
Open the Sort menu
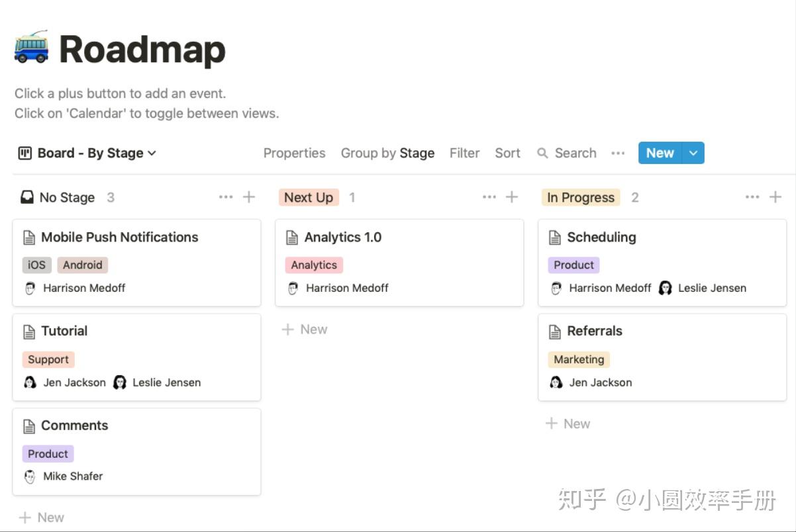click(507, 153)
